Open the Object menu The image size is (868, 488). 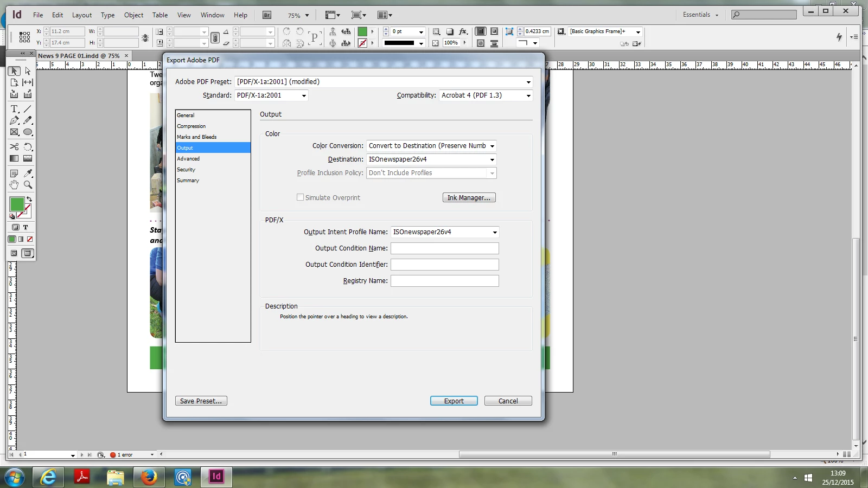point(133,15)
